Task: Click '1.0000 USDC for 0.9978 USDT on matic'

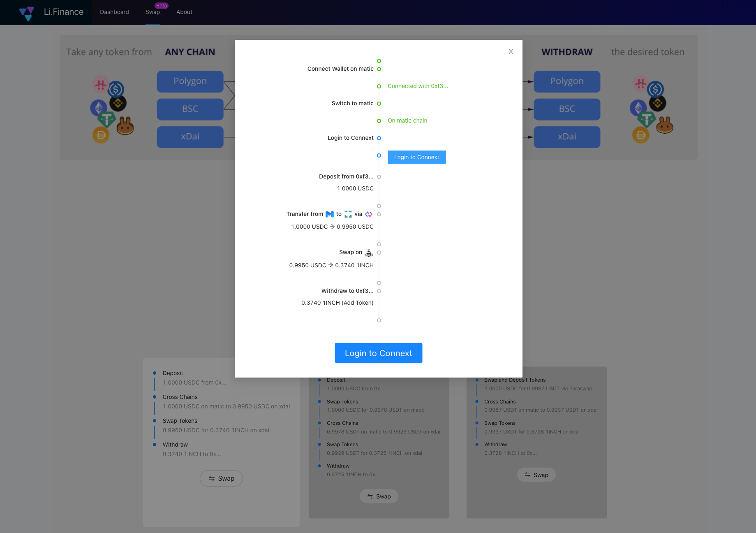Action: (x=375, y=410)
